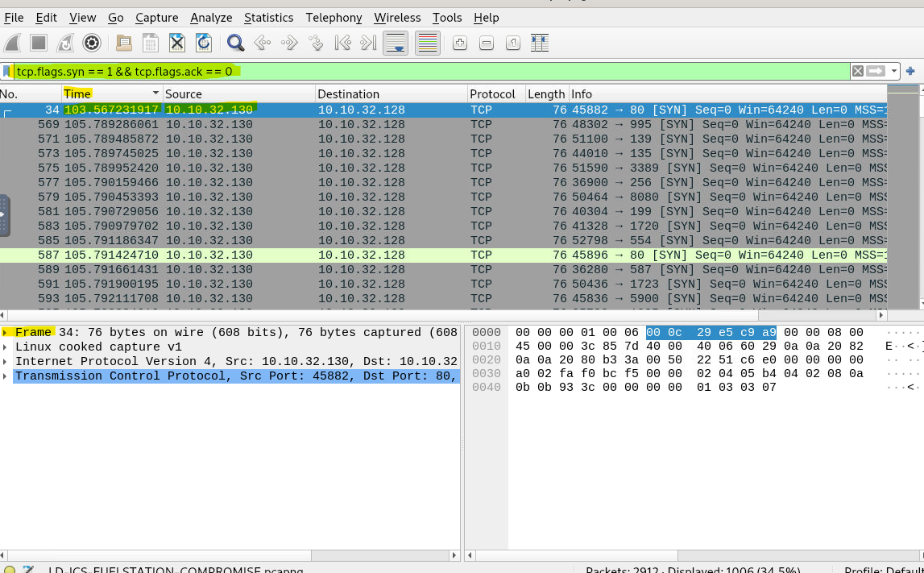Viewport: 924px width, 573px height.
Task: Expand the Internet Protocol Version 4 item
Action: [6, 362]
